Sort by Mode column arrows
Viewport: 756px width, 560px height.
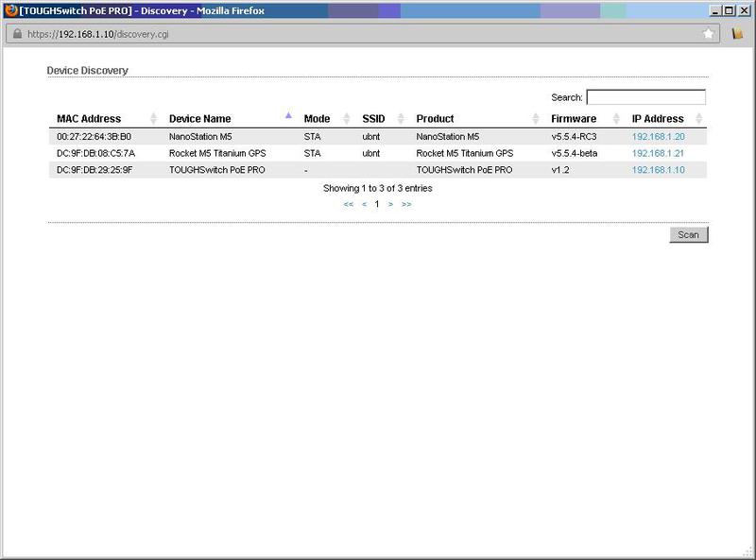coord(346,118)
